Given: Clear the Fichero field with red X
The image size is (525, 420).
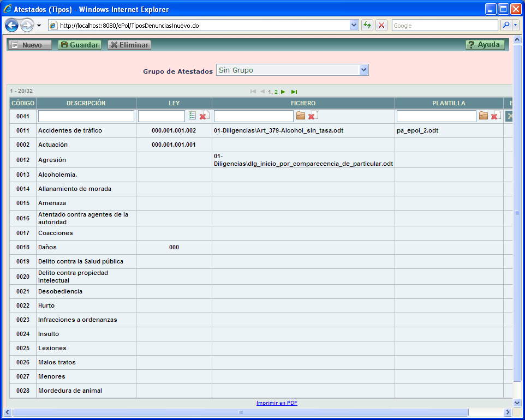Looking at the screenshot, I should (x=312, y=116).
